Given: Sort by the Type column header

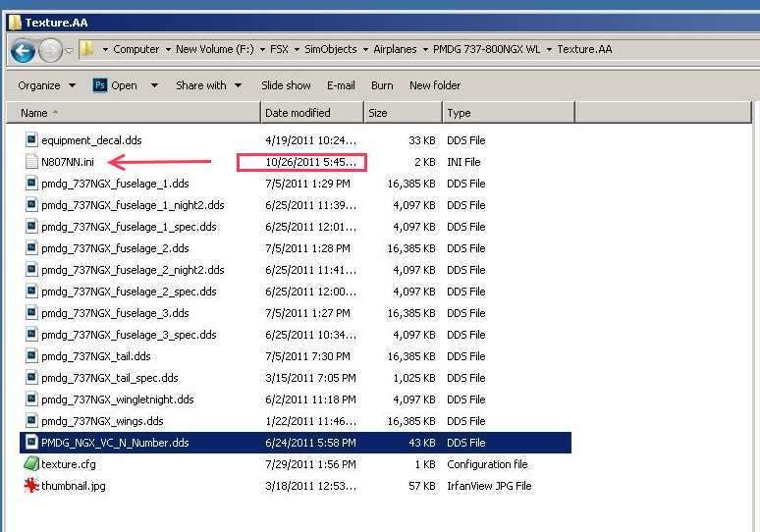Looking at the screenshot, I should [x=509, y=113].
